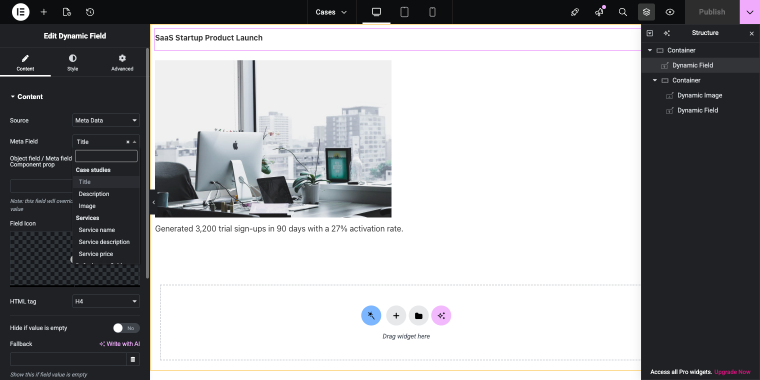Open the template library folder button
This screenshot has height=380, width=760.
point(419,316)
